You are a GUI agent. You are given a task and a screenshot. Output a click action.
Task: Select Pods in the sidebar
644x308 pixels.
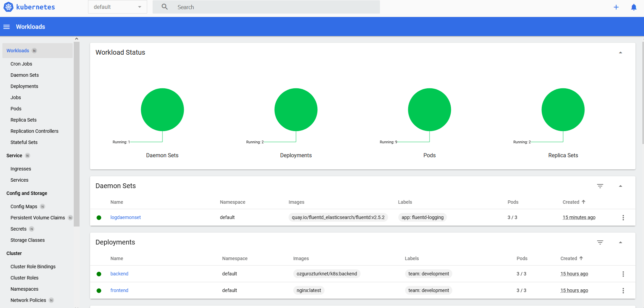click(16, 109)
